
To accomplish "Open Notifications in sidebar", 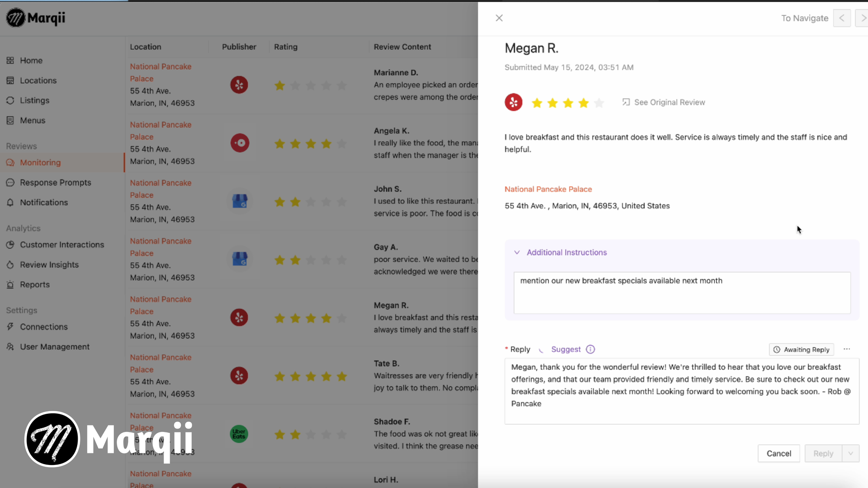I will point(44,203).
